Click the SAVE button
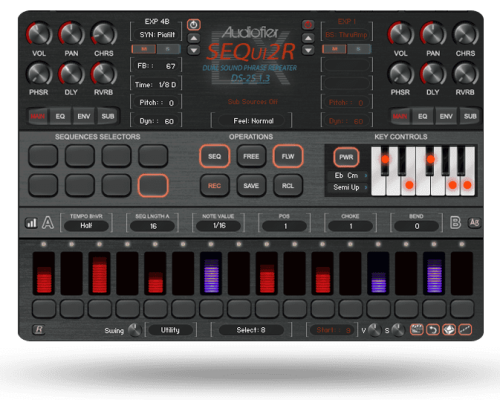The image size is (500, 400). click(251, 186)
